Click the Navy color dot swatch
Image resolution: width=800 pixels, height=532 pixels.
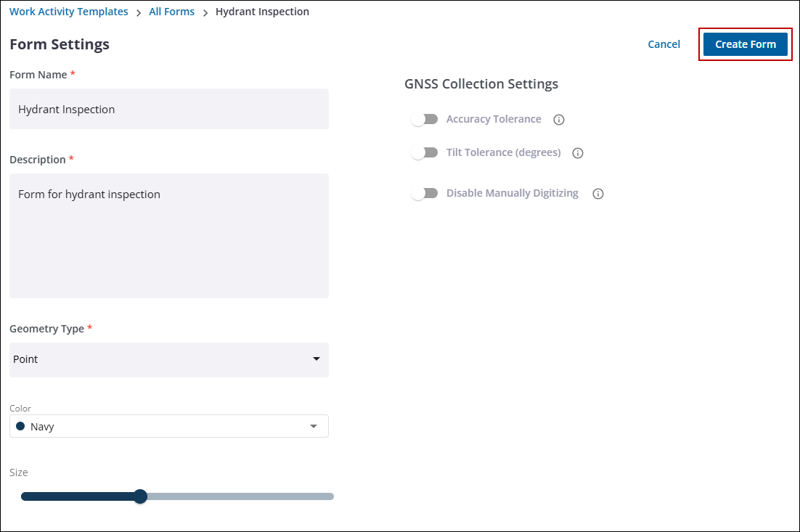point(20,427)
